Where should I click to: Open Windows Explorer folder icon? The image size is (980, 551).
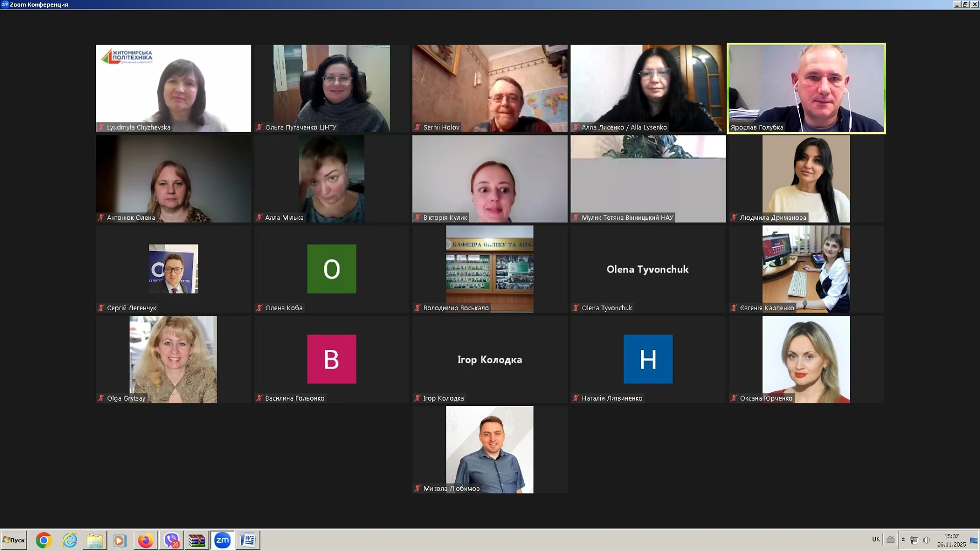(95, 541)
